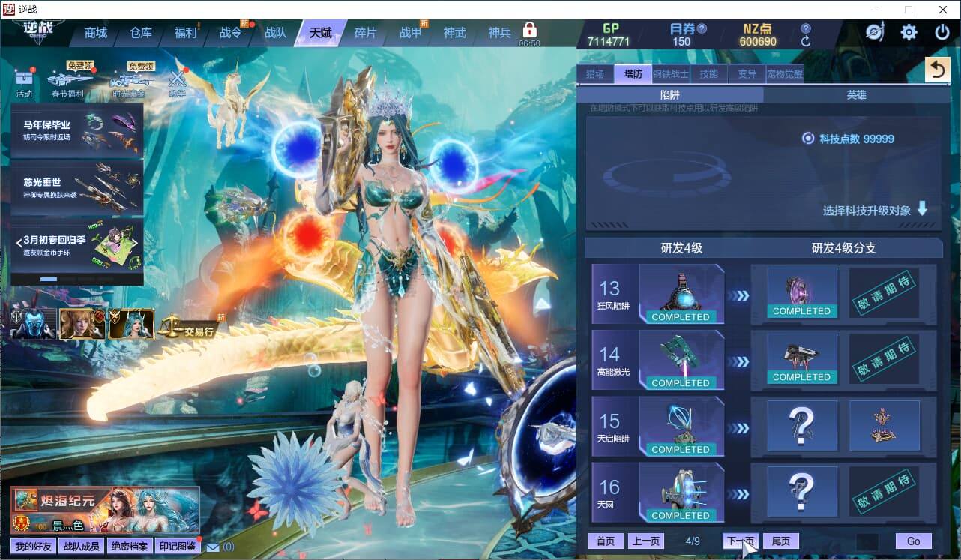Open the 慈光垂世 promo banner
The width and height of the screenshot is (961, 560).
[77, 187]
